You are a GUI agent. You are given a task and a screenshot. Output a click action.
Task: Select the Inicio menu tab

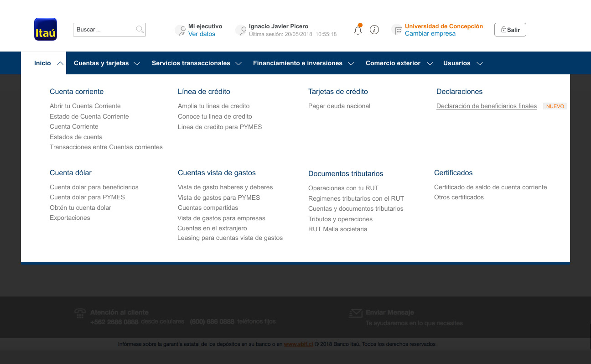click(43, 63)
